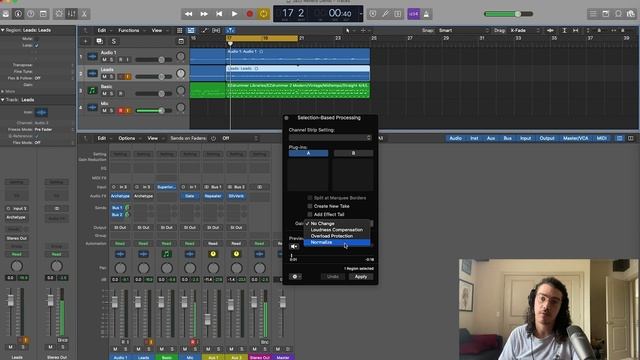The image size is (640, 360).
Task: Click the Leads track pan knob
Action: (180, 73)
